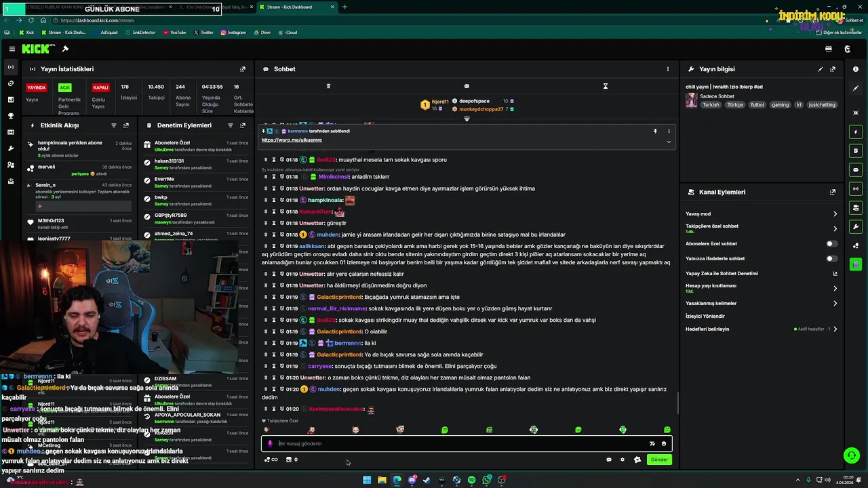Screen dimensions: 868x488
Task: Pop out the Kanal Eylemleri panel
Action: [x=833, y=192]
